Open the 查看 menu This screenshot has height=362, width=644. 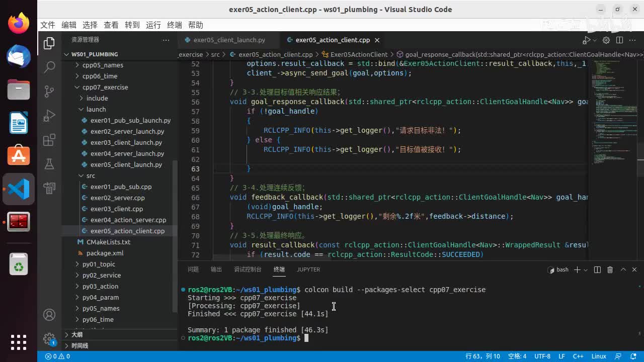click(111, 25)
